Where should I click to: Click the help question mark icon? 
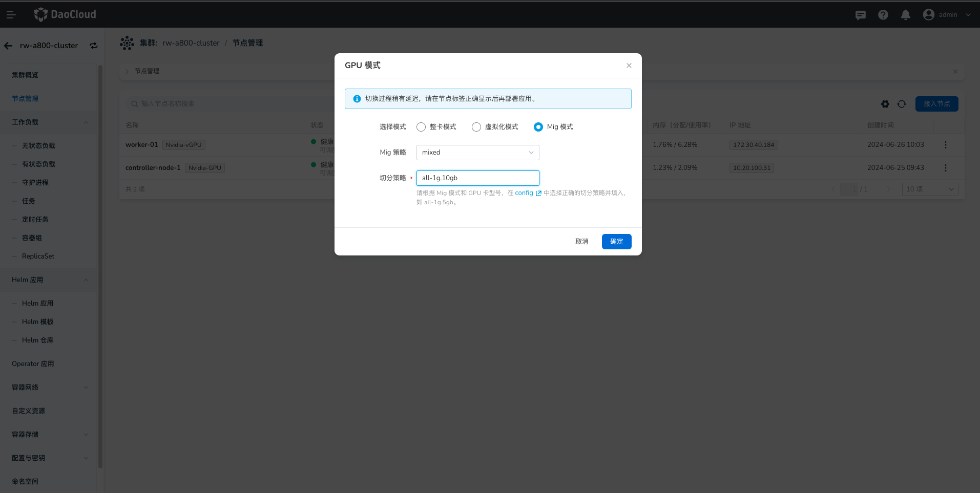pyautogui.click(x=883, y=15)
